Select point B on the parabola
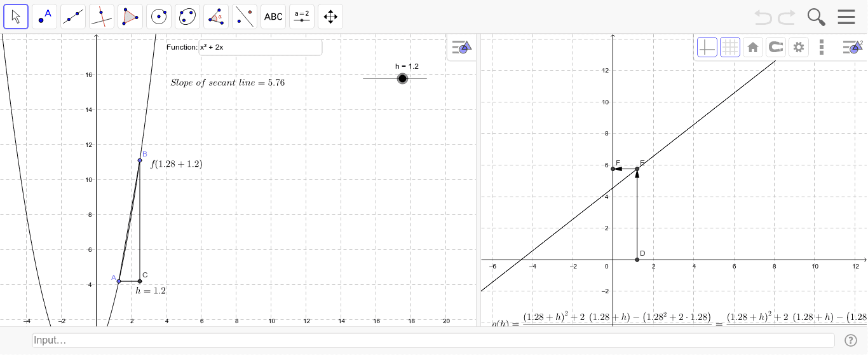 140,160
